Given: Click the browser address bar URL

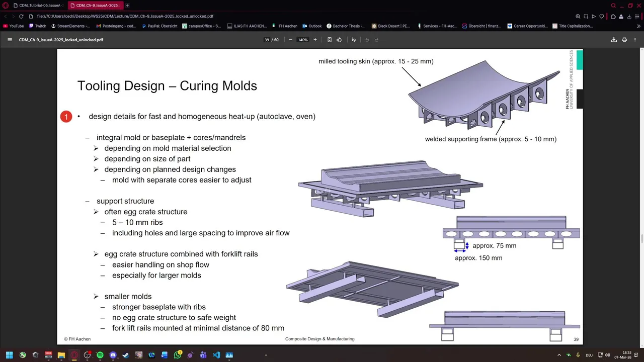Looking at the screenshot, I should tap(125, 16).
